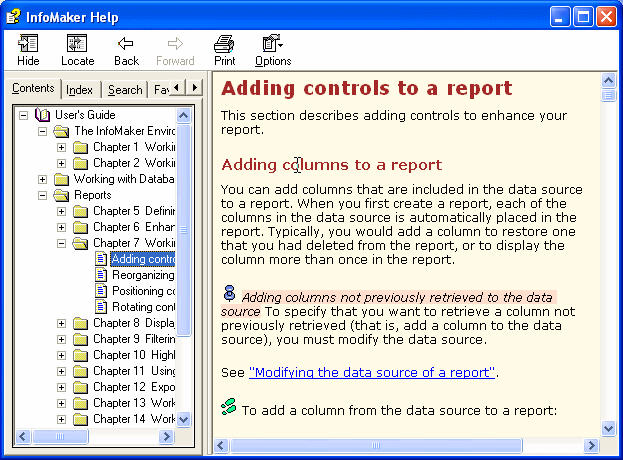Select Reorganizing topic in the tree
Screen dimensions: 623x460
pos(143,275)
